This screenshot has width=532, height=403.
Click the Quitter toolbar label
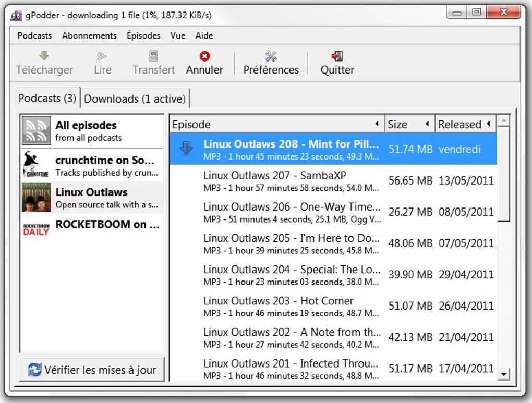[337, 70]
